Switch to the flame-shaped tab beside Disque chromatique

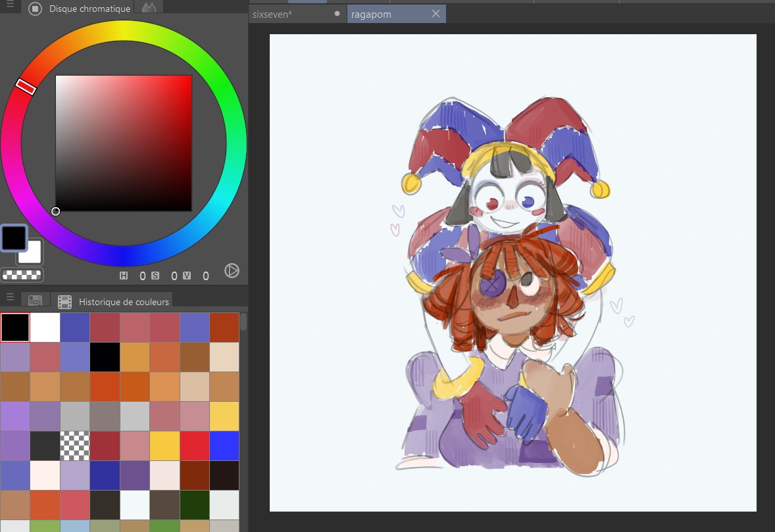click(149, 7)
